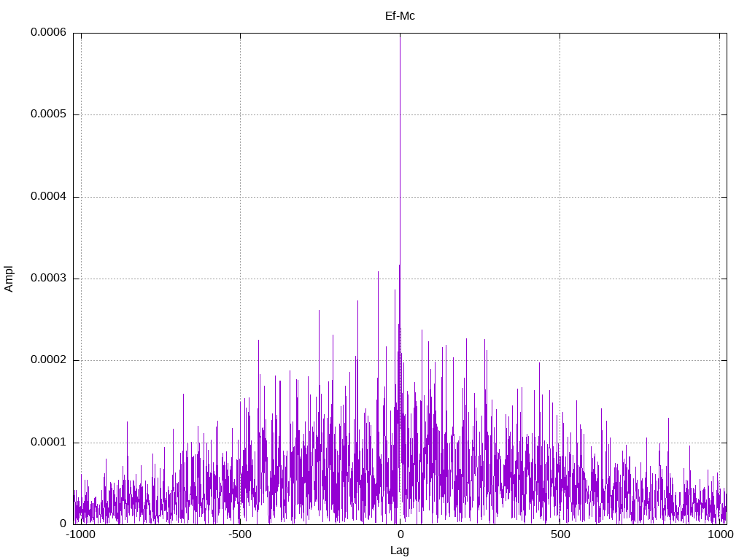Image resolution: width=747 pixels, height=560 pixels.
Task: Select the x-axis label "Lag"
Action: coord(399,551)
